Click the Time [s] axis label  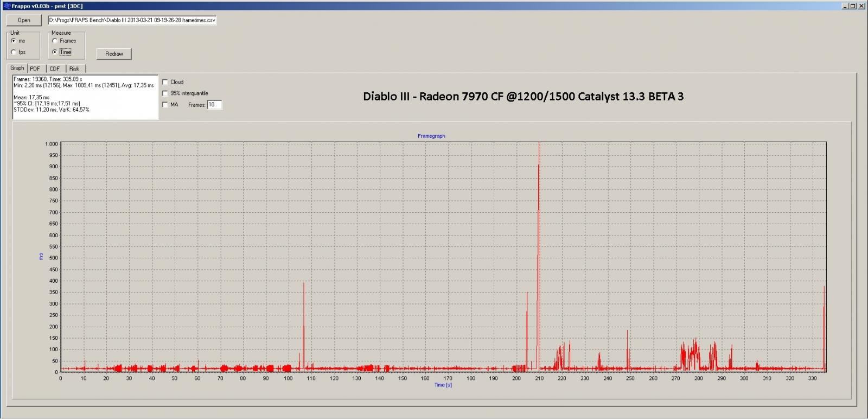[x=443, y=385]
